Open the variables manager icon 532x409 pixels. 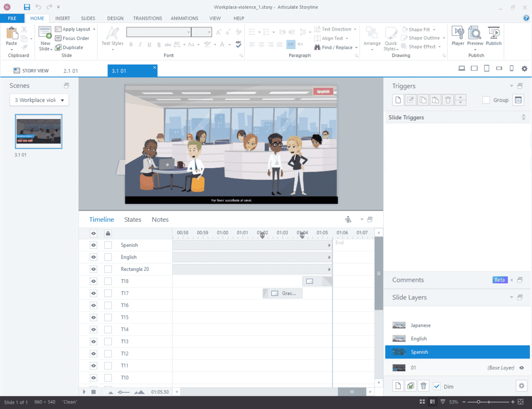point(518,100)
